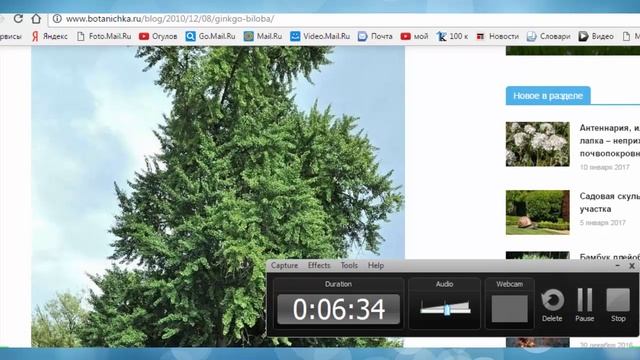Open the Новости bookmark
The height and width of the screenshot is (360, 640).
coord(498,36)
